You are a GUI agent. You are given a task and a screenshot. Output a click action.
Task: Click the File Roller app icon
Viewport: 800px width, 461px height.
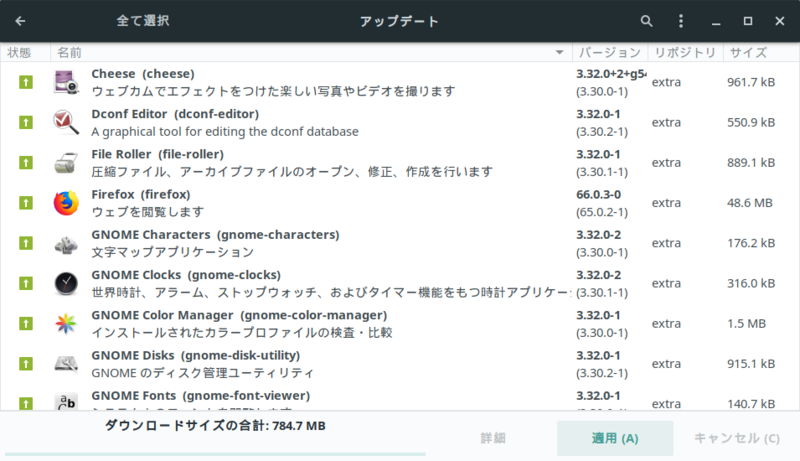(x=66, y=163)
